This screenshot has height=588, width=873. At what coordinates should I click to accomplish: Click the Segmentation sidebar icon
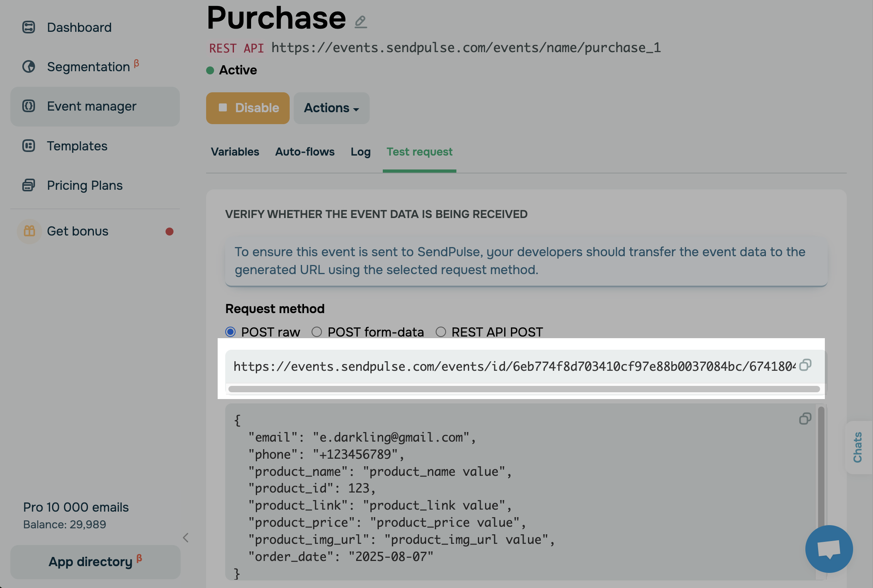29,66
